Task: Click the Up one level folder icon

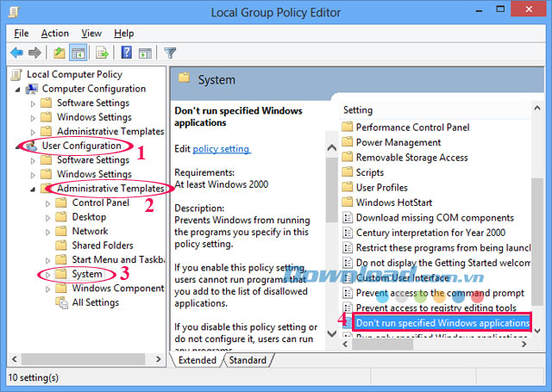Action: (x=60, y=53)
